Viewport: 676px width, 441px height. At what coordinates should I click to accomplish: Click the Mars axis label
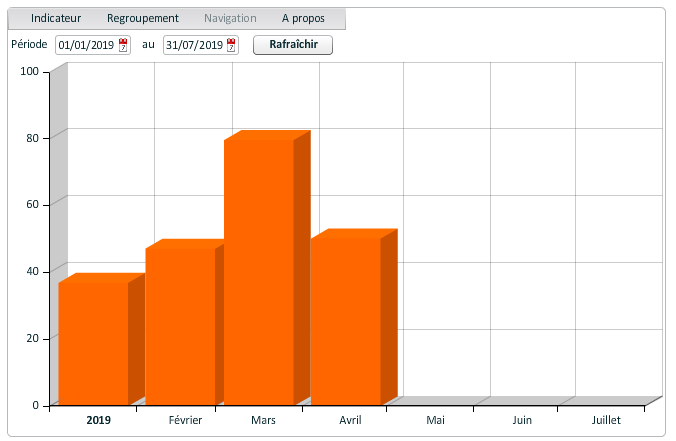[x=263, y=420]
